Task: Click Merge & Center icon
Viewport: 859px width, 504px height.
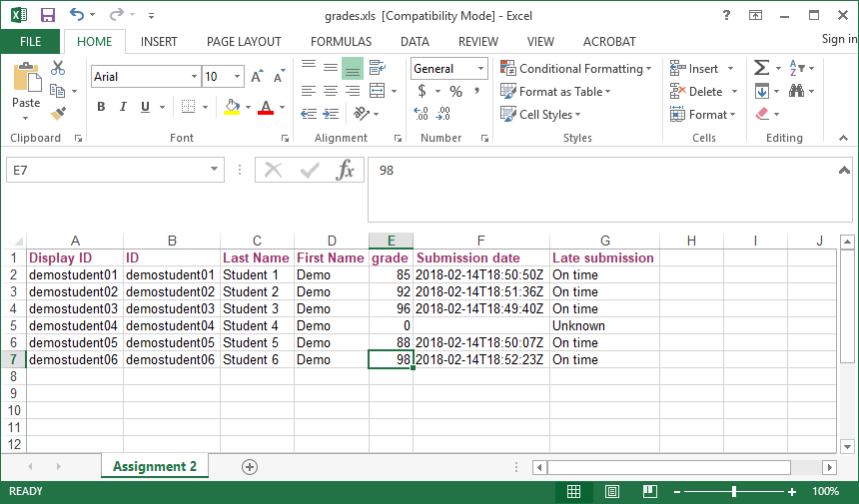Action: pos(377,91)
